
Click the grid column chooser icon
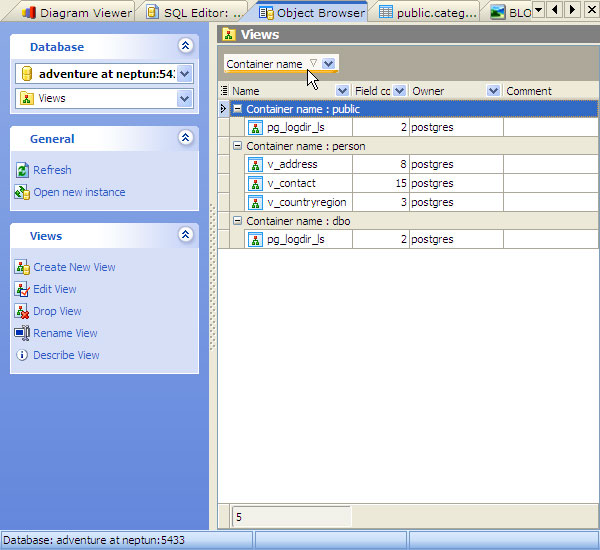[224, 91]
